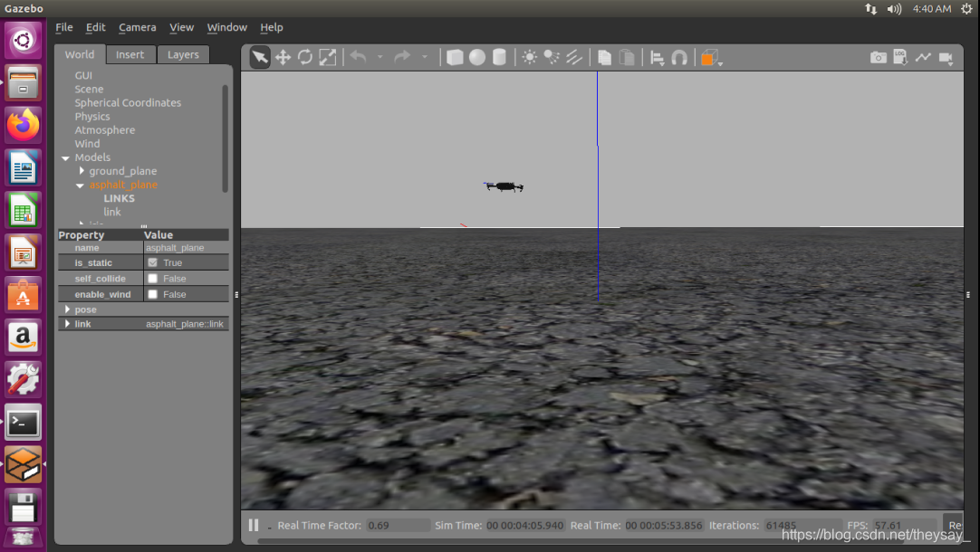980x552 pixels.
Task: Open the Gazebo icon in the dock
Action: click(x=24, y=464)
